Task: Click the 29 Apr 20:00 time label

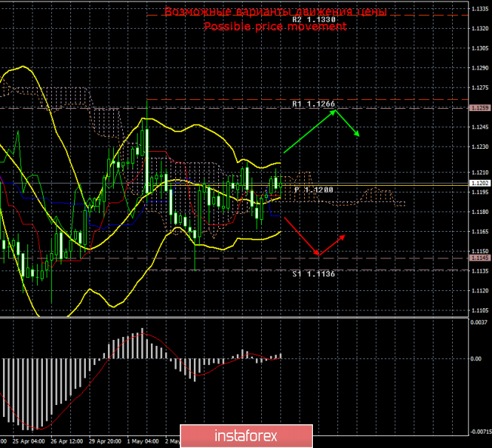Action: [104, 439]
